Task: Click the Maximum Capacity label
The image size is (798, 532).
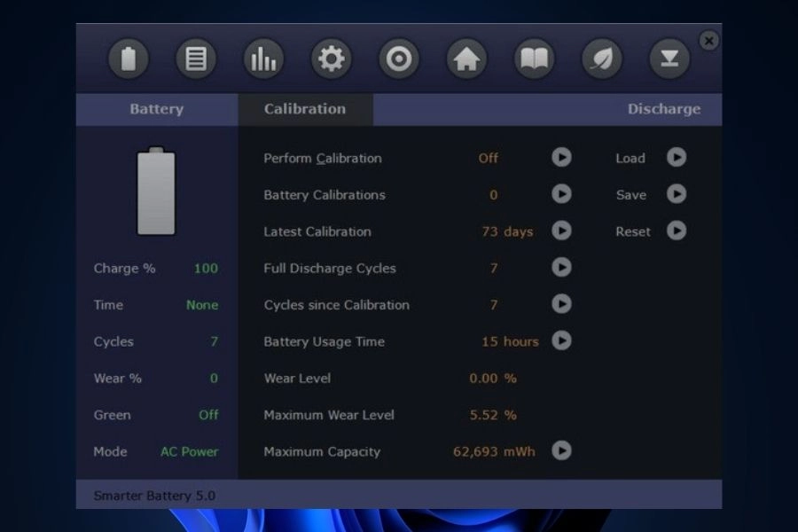Action: tap(322, 451)
